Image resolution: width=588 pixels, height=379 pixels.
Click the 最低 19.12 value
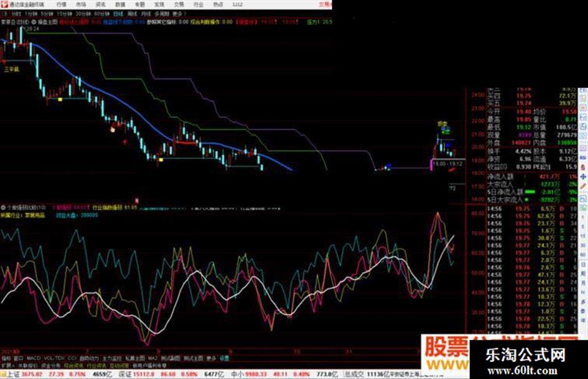coord(525,127)
